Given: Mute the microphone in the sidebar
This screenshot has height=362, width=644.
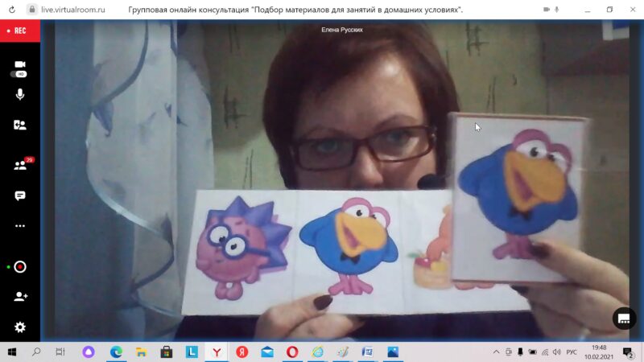Looking at the screenshot, I should tap(19, 94).
